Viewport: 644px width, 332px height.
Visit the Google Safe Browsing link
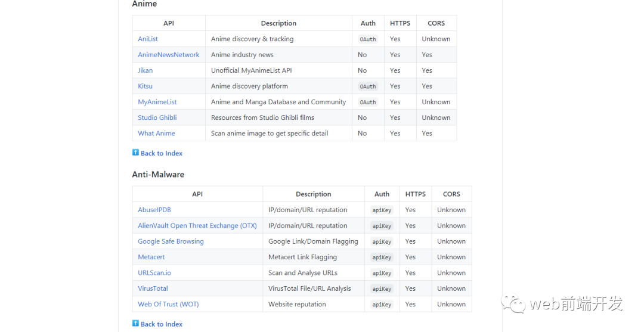tap(171, 241)
